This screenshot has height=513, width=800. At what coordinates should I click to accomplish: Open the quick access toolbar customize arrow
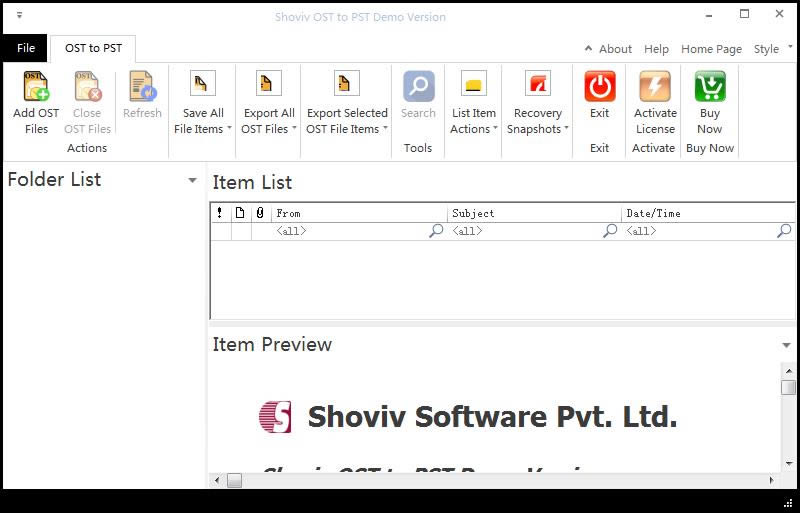19,15
